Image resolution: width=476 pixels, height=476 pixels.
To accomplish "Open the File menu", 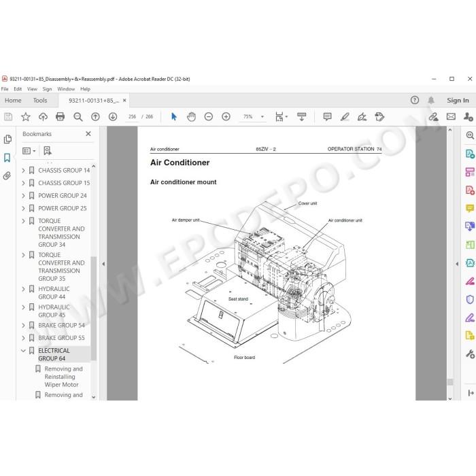I will 5,89.
